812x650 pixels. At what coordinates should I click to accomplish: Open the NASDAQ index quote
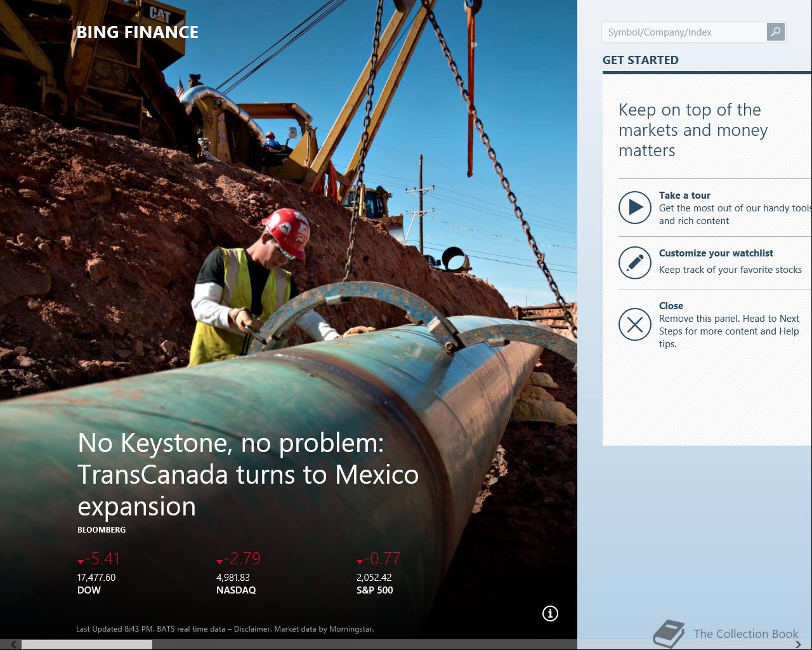239,574
